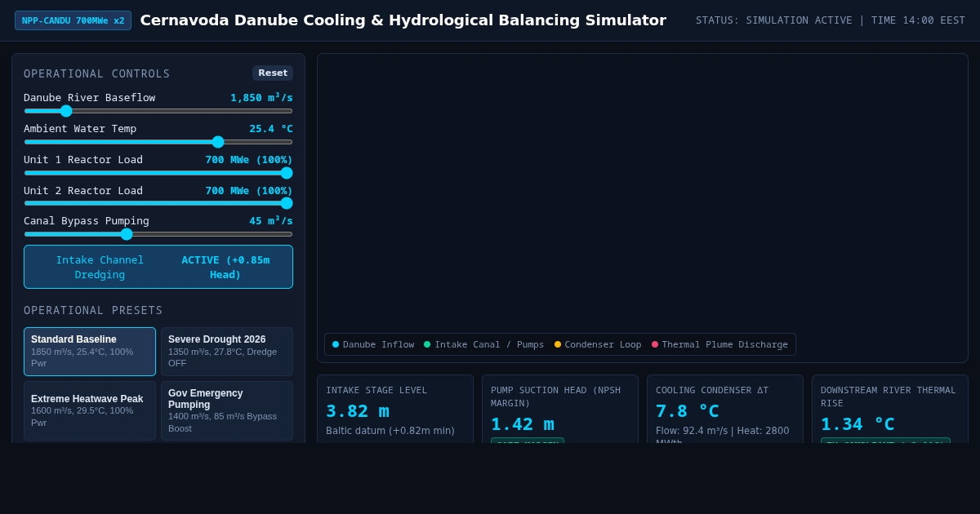980x514 pixels.
Task: Adjust the Ambient Water Temp slider
Action: [158, 142]
